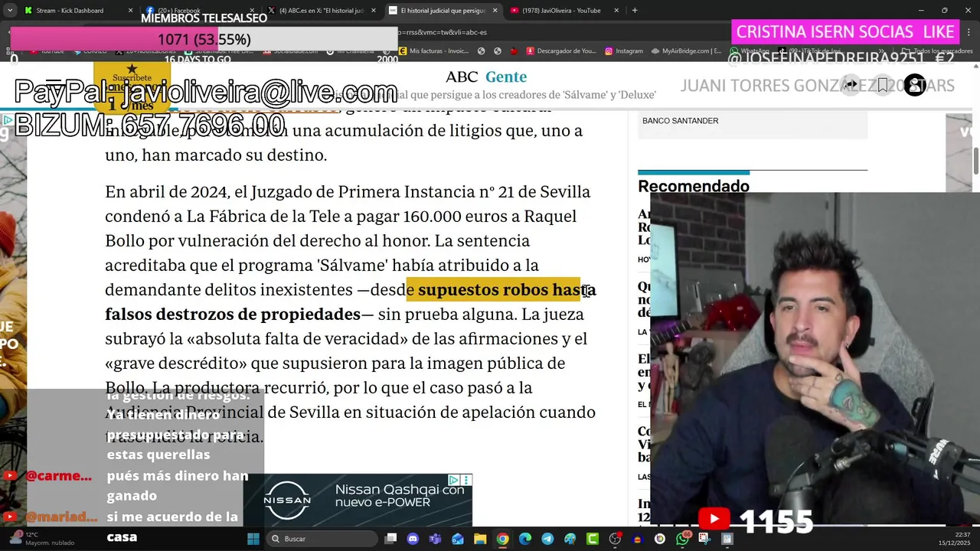The image size is (980, 551).
Task: Switch to the ABC.es en X tab
Action: [322, 11]
